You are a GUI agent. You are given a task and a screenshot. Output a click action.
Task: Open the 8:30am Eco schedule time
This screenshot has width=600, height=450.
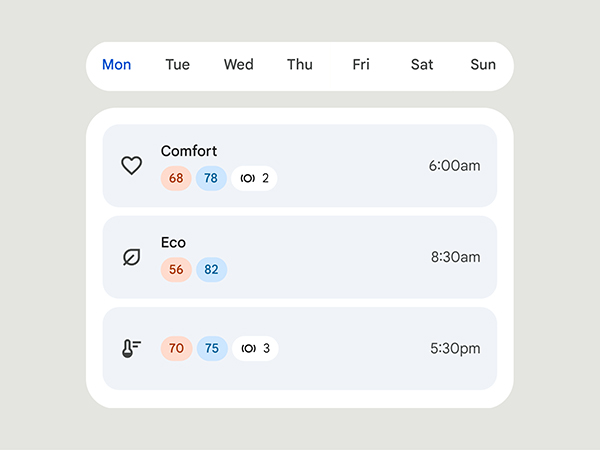[x=455, y=257]
